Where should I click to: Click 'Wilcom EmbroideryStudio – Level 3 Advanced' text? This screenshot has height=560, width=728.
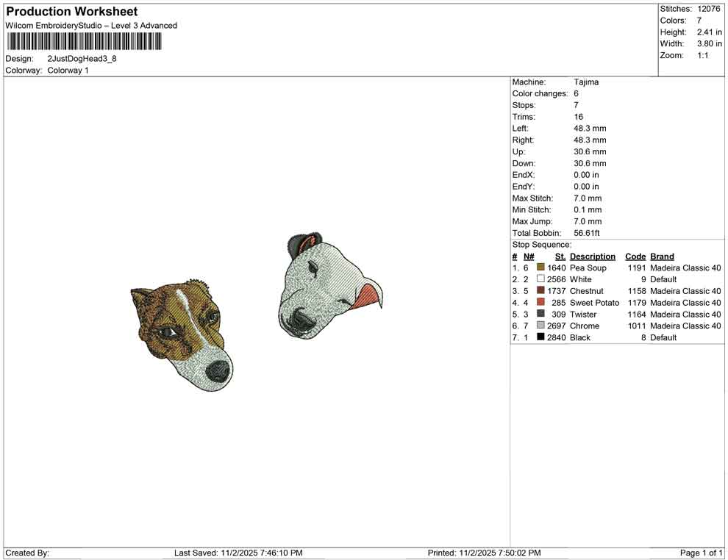click(x=91, y=26)
